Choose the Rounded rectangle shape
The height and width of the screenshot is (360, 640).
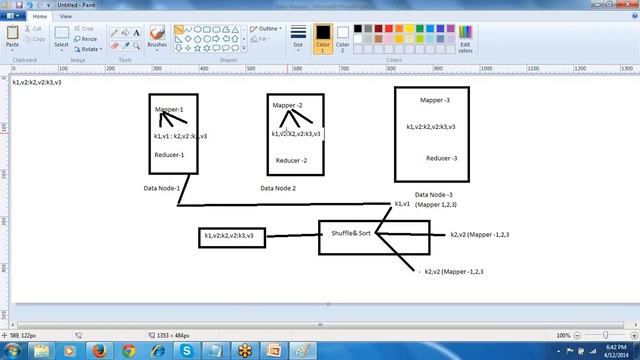click(x=216, y=30)
